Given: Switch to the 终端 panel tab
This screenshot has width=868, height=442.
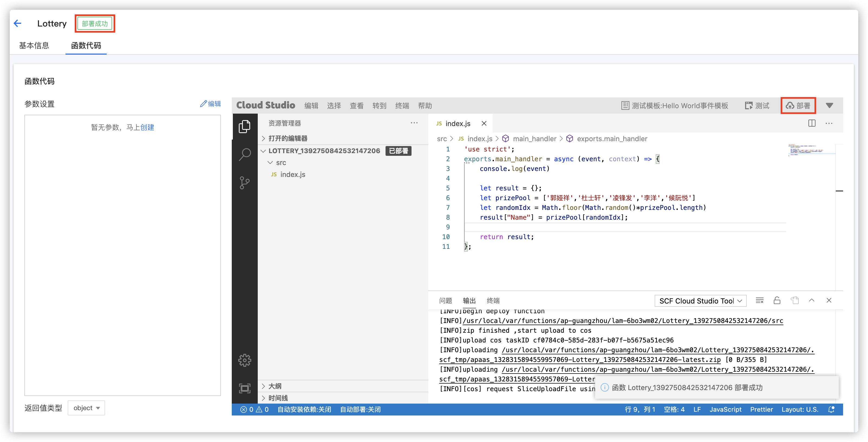Looking at the screenshot, I should (493, 300).
